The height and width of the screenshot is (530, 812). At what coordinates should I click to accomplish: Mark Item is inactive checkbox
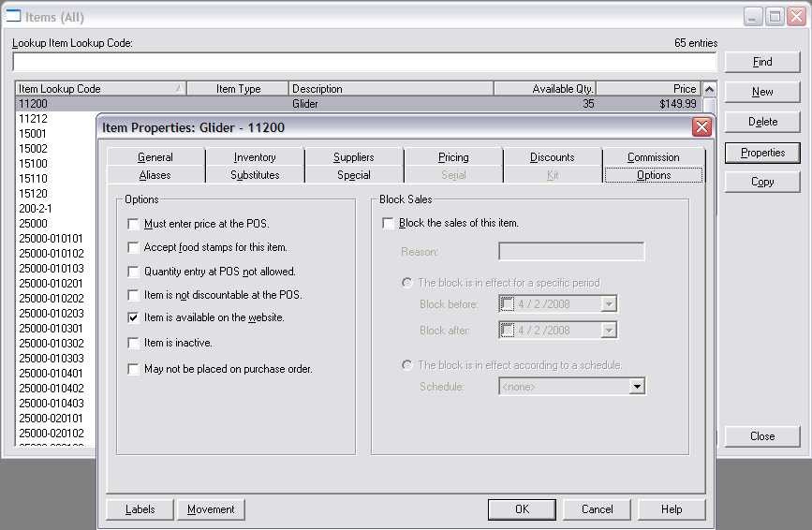click(133, 343)
